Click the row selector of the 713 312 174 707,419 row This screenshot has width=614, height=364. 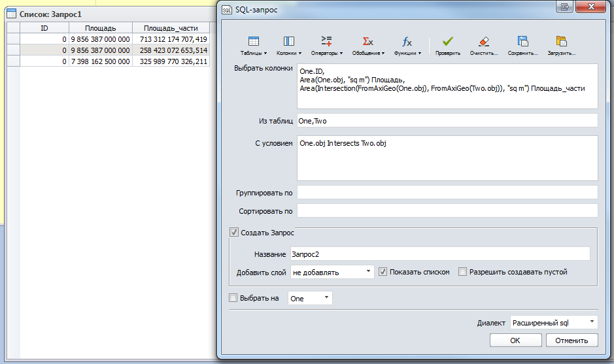13,39
